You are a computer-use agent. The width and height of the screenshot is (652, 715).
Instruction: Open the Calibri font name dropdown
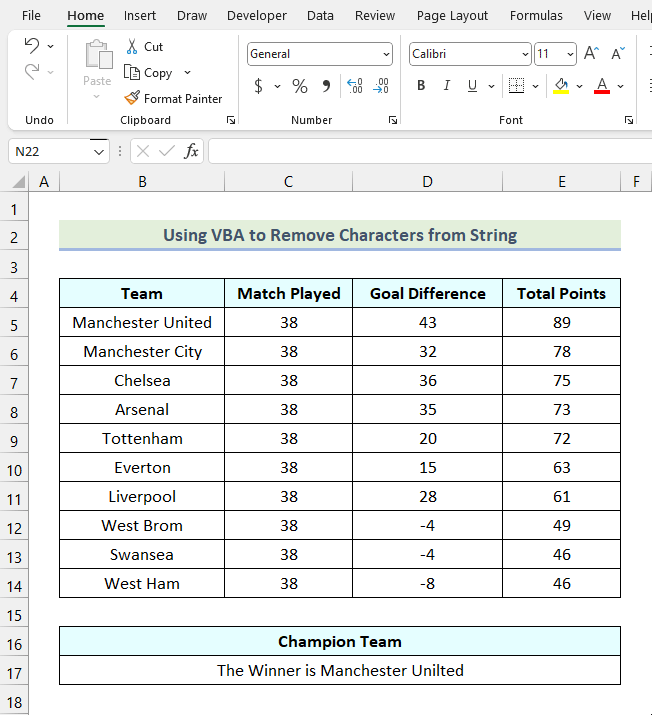click(x=525, y=54)
